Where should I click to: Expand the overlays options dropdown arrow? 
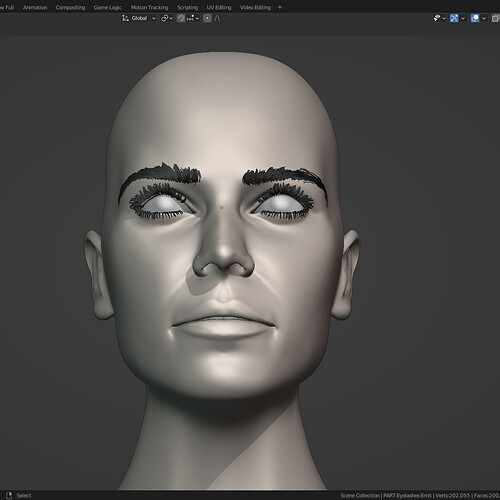(484, 19)
